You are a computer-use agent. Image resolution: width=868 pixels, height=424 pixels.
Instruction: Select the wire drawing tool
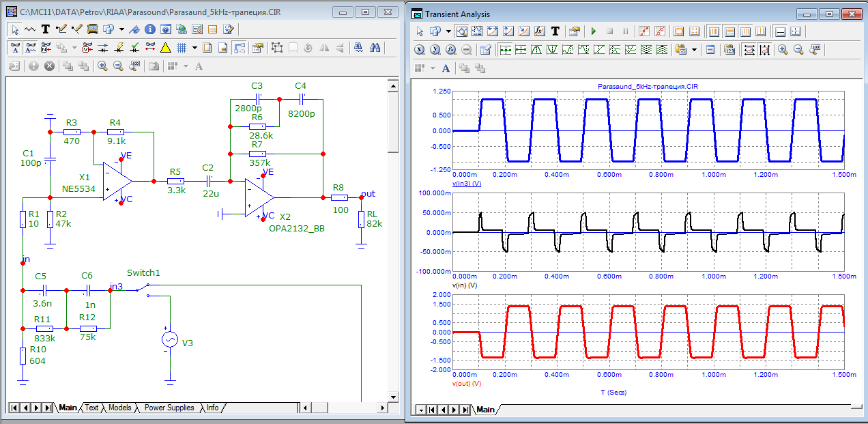click(x=61, y=29)
